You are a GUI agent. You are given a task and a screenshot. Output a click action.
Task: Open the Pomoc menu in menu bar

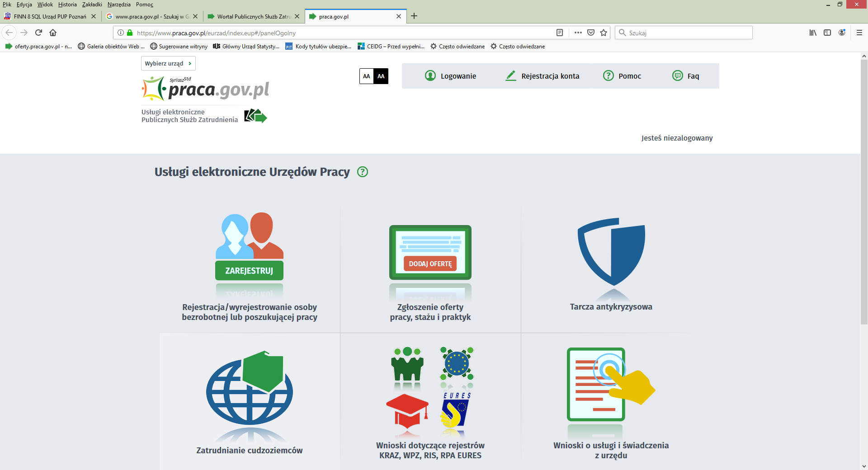[145, 5]
